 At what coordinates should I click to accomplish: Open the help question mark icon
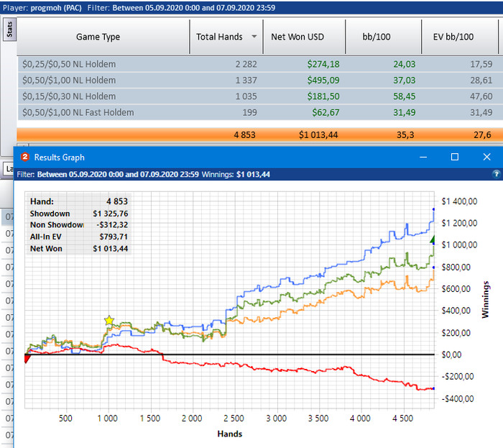point(497,174)
